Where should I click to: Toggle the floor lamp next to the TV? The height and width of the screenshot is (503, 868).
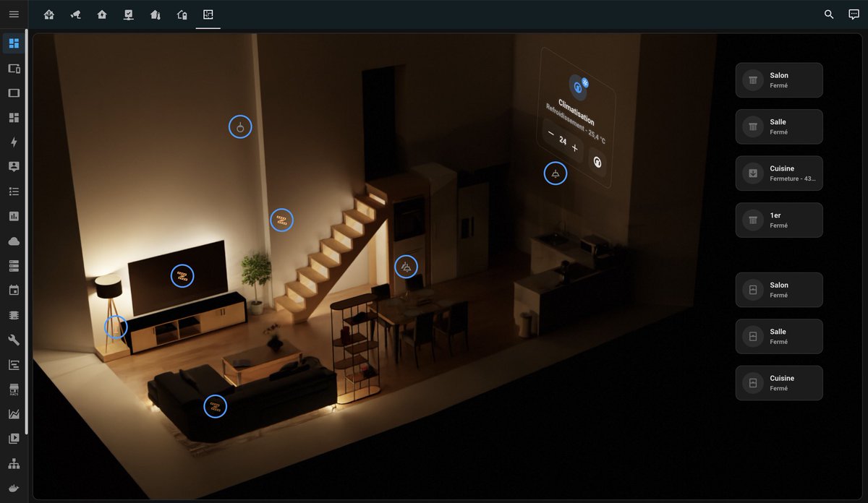(x=115, y=327)
